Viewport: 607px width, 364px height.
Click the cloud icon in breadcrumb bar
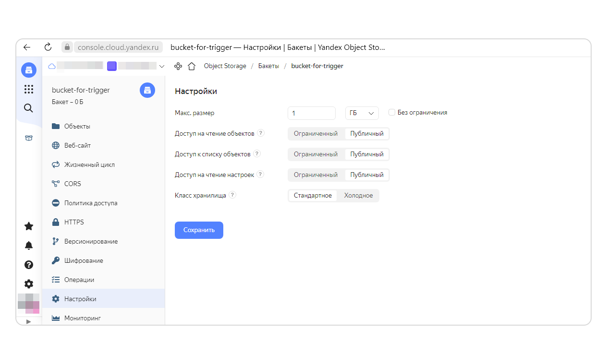click(x=52, y=66)
